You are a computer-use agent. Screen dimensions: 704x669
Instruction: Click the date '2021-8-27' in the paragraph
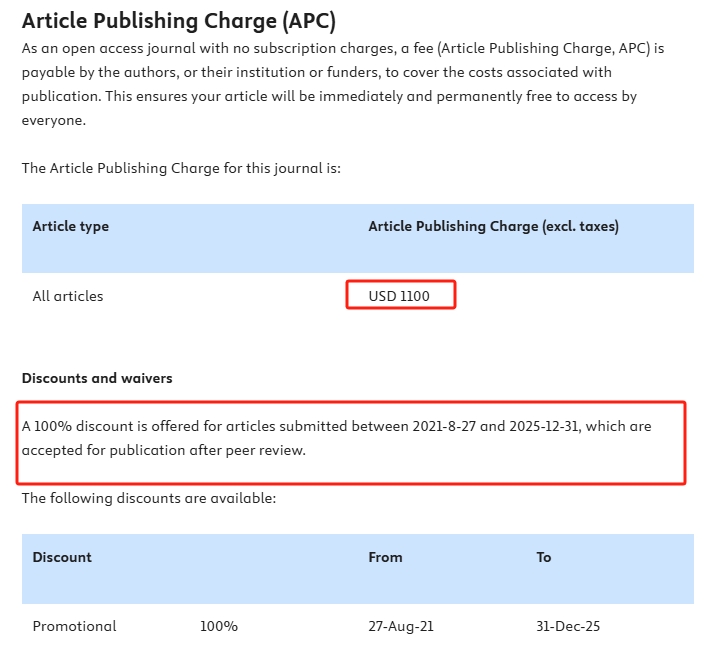tap(444, 426)
